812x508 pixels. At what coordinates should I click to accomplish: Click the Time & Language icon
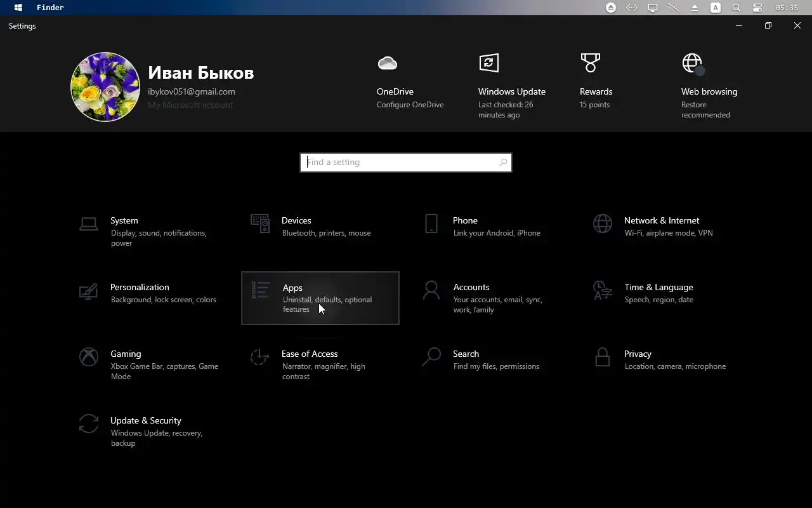coord(603,291)
